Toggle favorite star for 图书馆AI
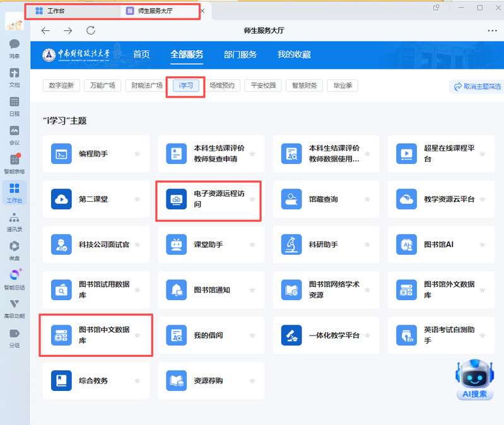 pyautogui.click(x=483, y=245)
